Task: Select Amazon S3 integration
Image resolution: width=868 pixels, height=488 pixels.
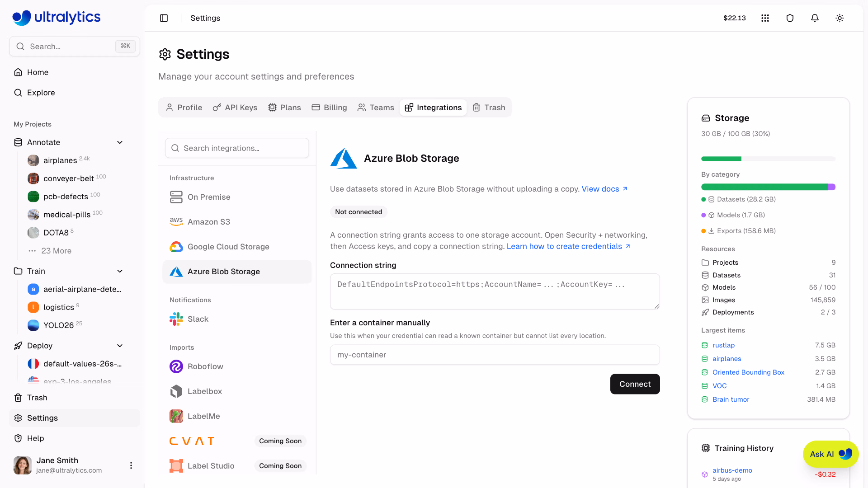Action: [237, 222]
